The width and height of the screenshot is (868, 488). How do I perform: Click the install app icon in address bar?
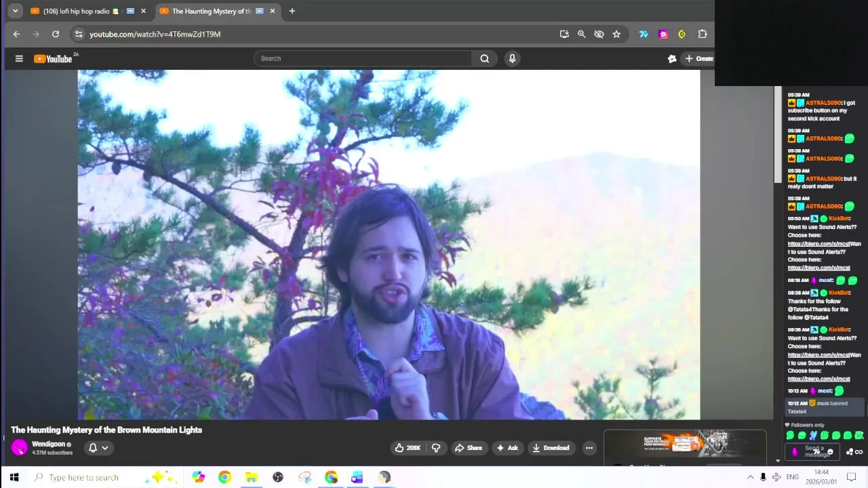pyautogui.click(x=564, y=34)
